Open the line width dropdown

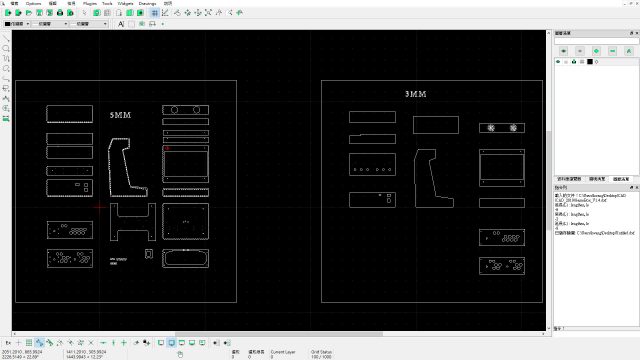pos(50,24)
